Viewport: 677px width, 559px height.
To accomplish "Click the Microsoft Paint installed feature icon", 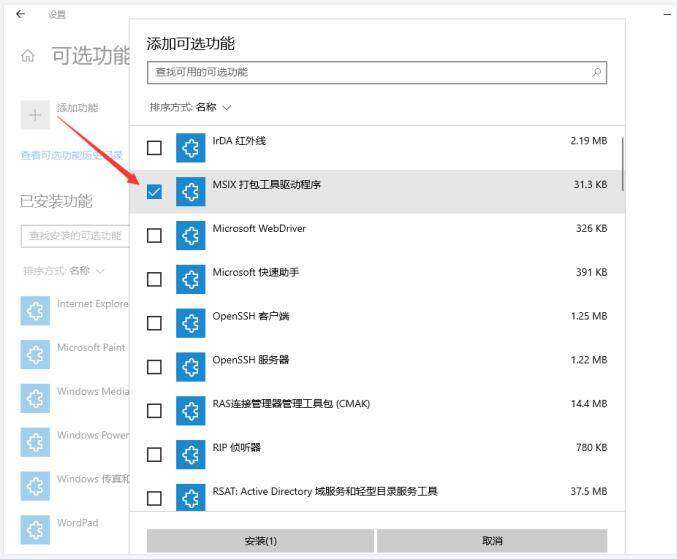I will 35,354.
